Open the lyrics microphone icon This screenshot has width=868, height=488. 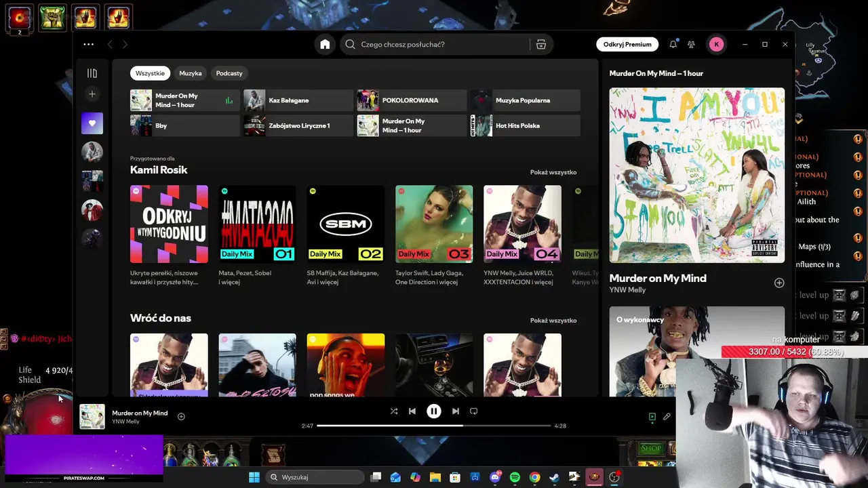(x=667, y=417)
